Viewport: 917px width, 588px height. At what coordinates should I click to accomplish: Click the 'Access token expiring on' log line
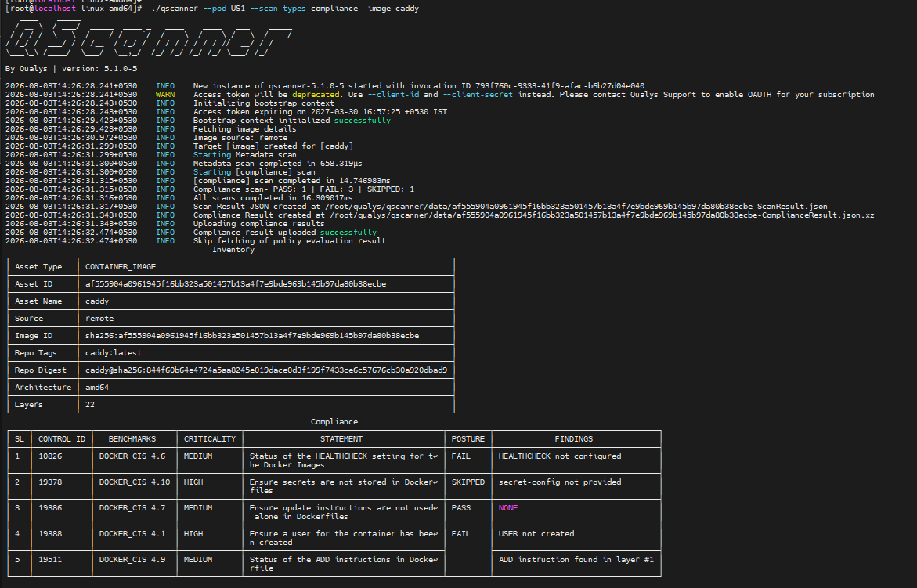click(320, 112)
